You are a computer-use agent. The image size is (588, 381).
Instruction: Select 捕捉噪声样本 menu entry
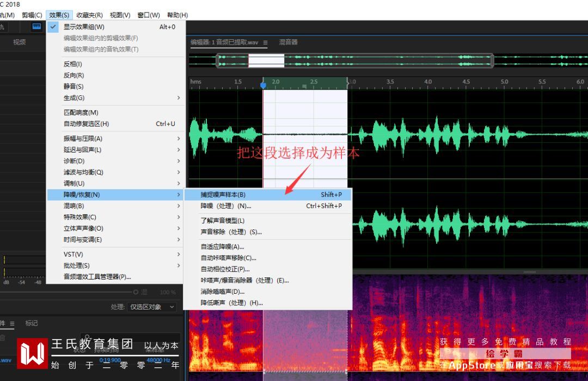tap(268, 195)
